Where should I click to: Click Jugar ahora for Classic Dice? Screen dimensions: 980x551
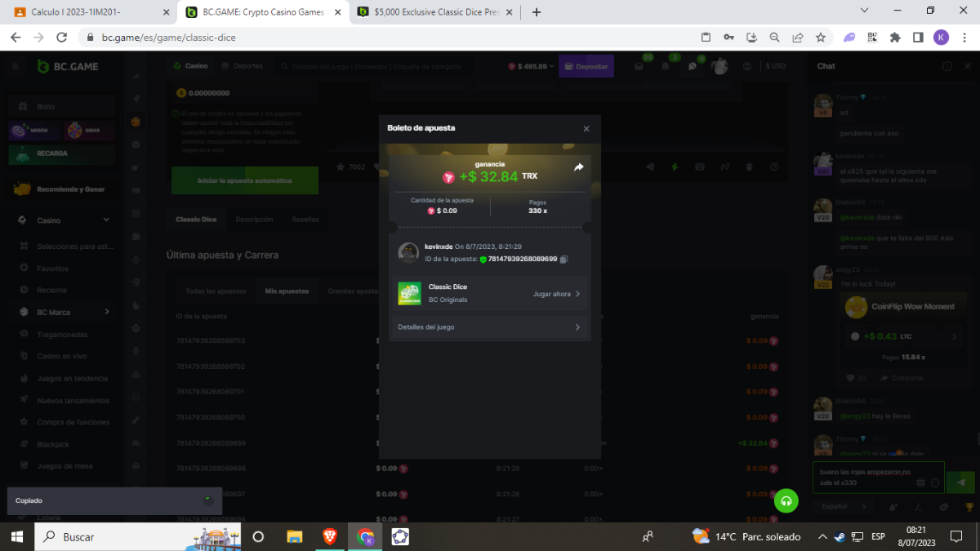pyautogui.click(x=556, y=294)
